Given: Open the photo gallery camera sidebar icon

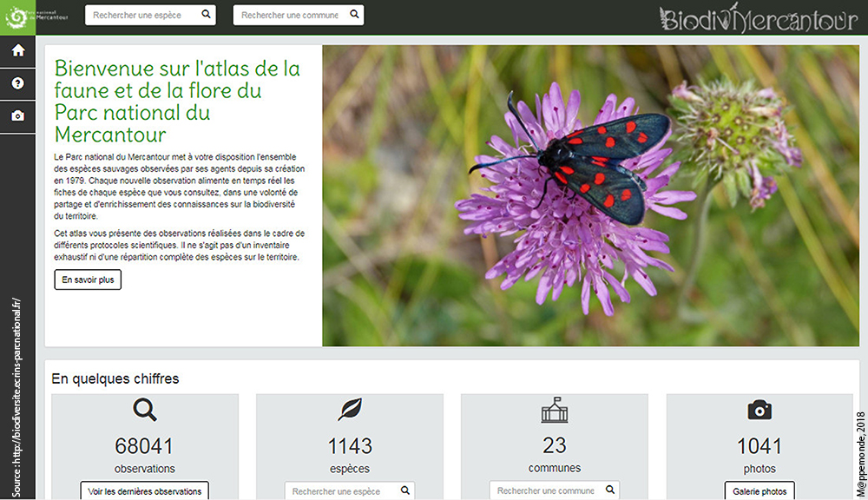Looking at the screenshot, I should click(18, 116).
